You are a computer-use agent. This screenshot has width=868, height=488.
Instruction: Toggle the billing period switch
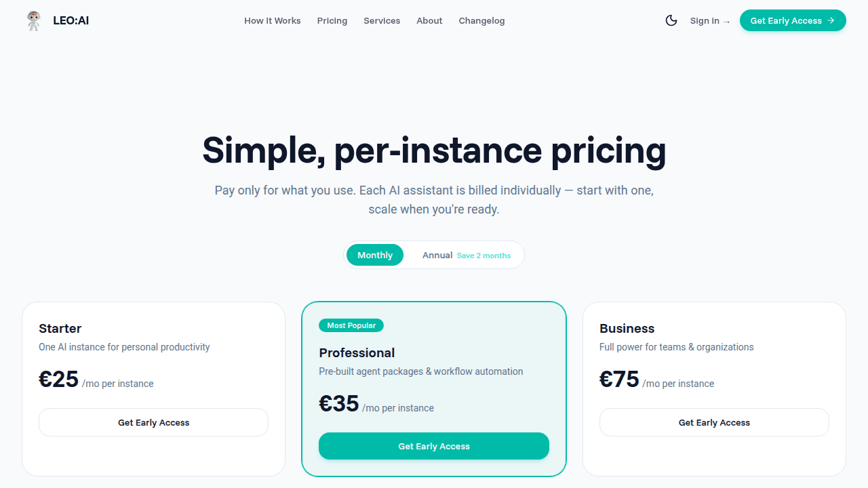434,255
